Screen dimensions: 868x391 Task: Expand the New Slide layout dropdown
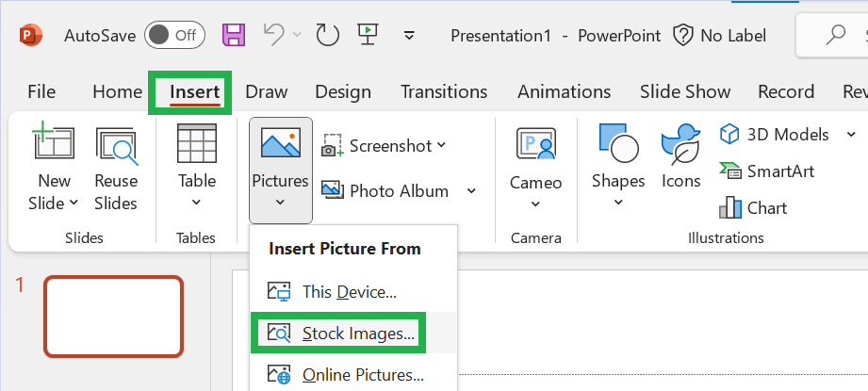point(74,203)
